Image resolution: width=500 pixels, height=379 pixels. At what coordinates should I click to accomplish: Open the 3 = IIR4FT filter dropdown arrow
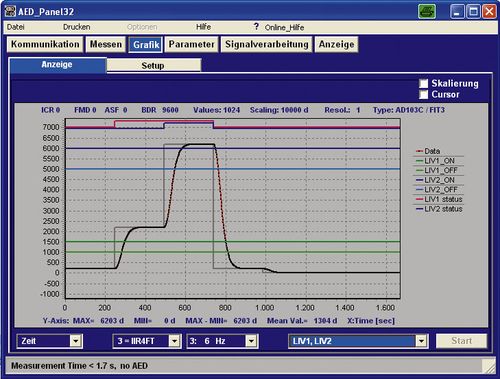coord(174,341)
